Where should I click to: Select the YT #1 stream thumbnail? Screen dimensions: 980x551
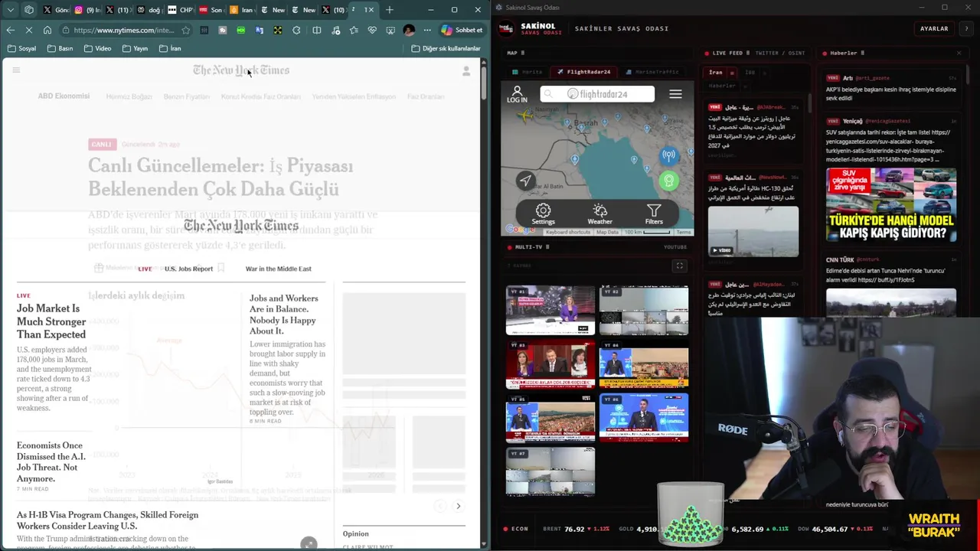click(x=550, y=310)
